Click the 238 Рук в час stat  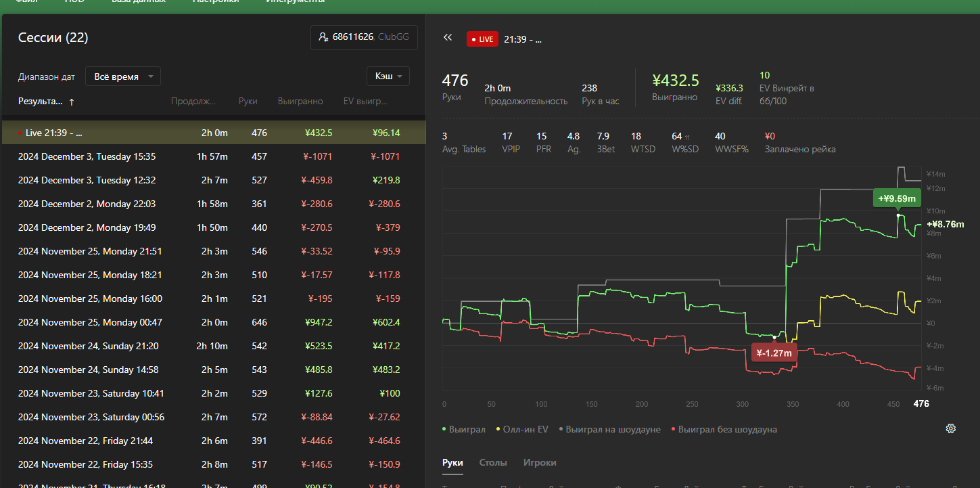coord(600,94)
